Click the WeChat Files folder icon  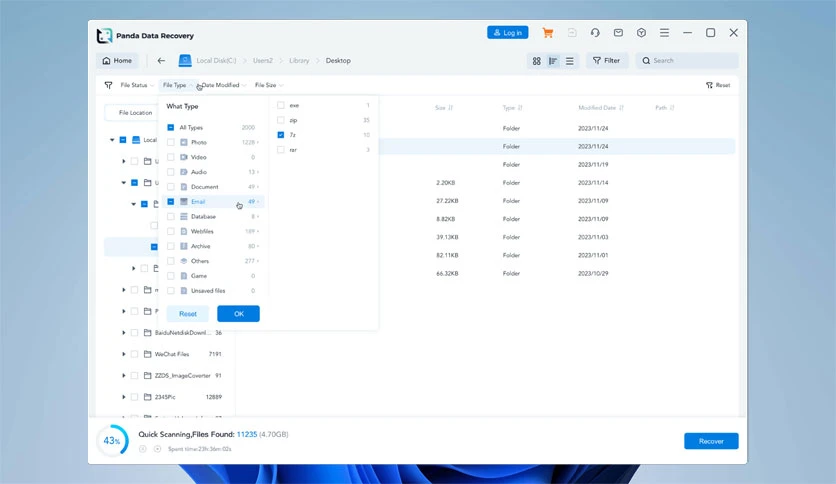tap(148, 354)
